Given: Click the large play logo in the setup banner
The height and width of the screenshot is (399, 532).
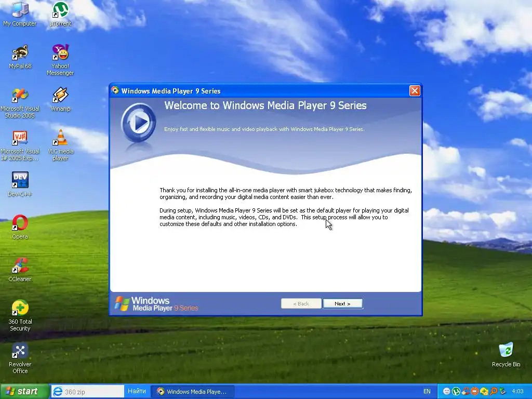Looking at the screenshot, I should point(138,123).
